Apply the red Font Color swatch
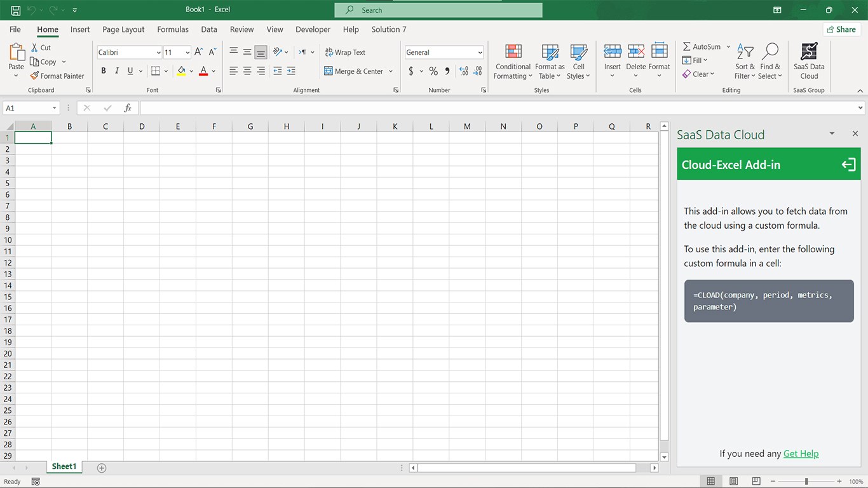 pyautogui.click(x=203, y=71)
